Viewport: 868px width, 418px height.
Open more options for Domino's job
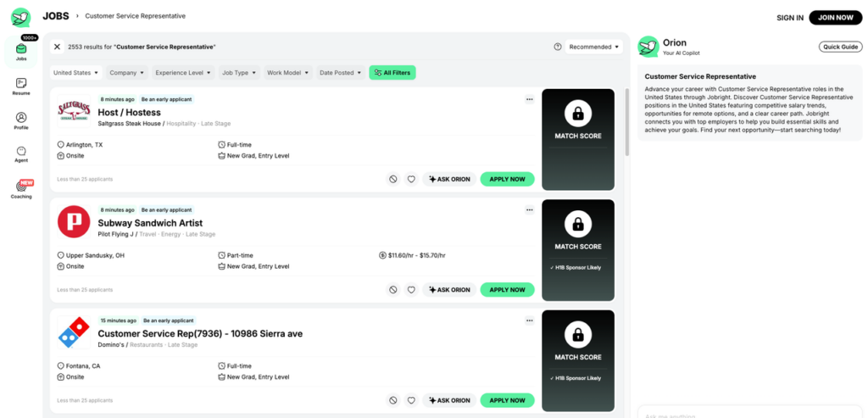[x=529, y=320]
